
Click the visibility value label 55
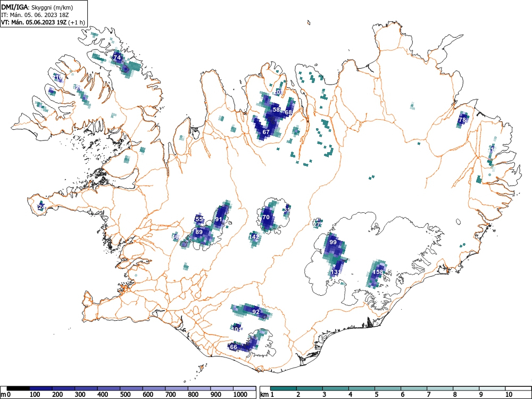pyautogui.click(x=199, y=219)
